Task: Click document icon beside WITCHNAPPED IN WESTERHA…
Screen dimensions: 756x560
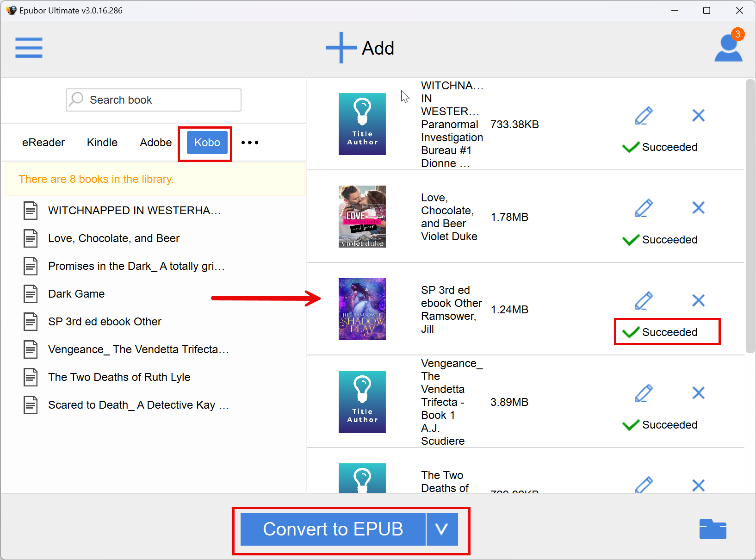Action: click(x=31, y=211)
